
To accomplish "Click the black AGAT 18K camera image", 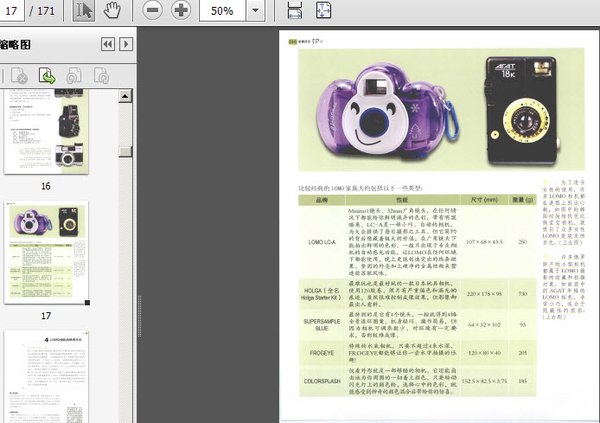I will point(521,110).
